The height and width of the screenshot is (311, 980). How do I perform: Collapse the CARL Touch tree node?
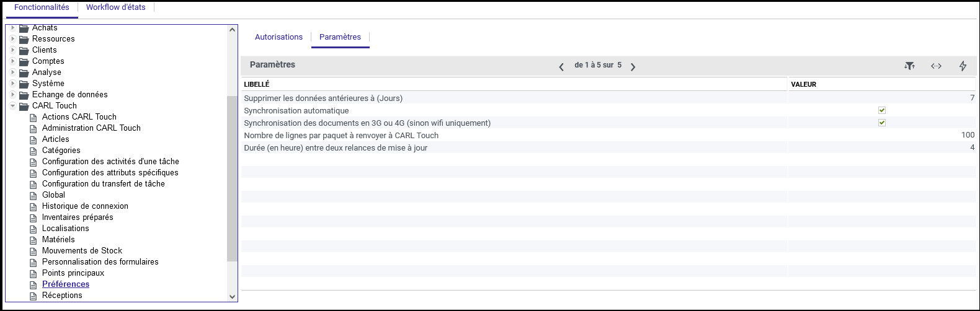click(12, 106)
